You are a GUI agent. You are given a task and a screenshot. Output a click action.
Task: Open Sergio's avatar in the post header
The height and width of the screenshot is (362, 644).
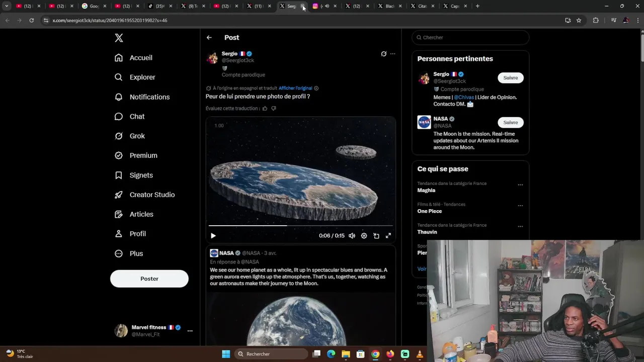212,57
